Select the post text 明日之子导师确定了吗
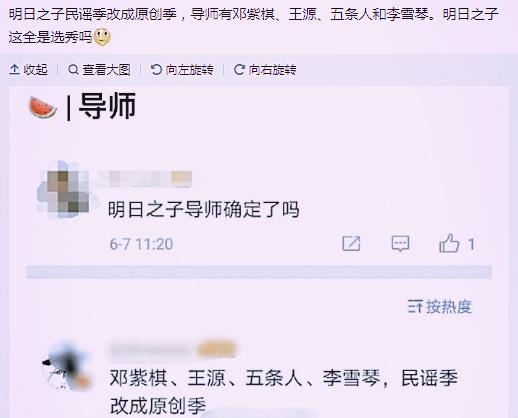This screenshot has width=518, height=418. click(204, 209)
